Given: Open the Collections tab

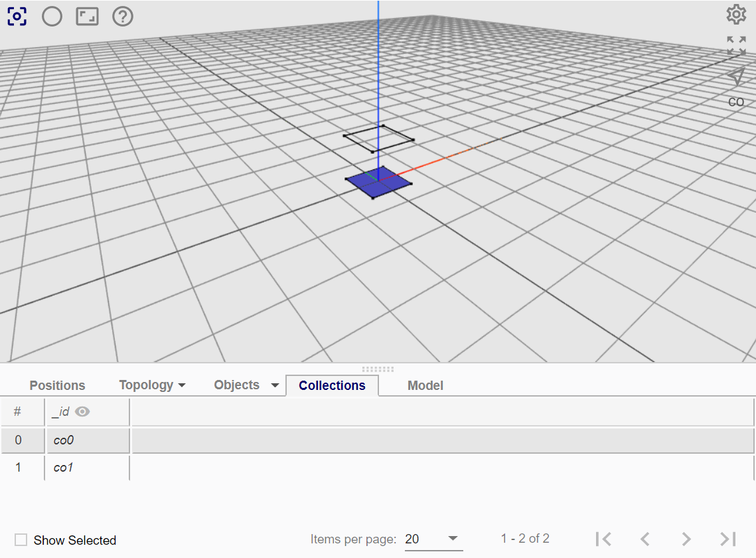Looking at the screenshot, I should click(x=332, y=385).
